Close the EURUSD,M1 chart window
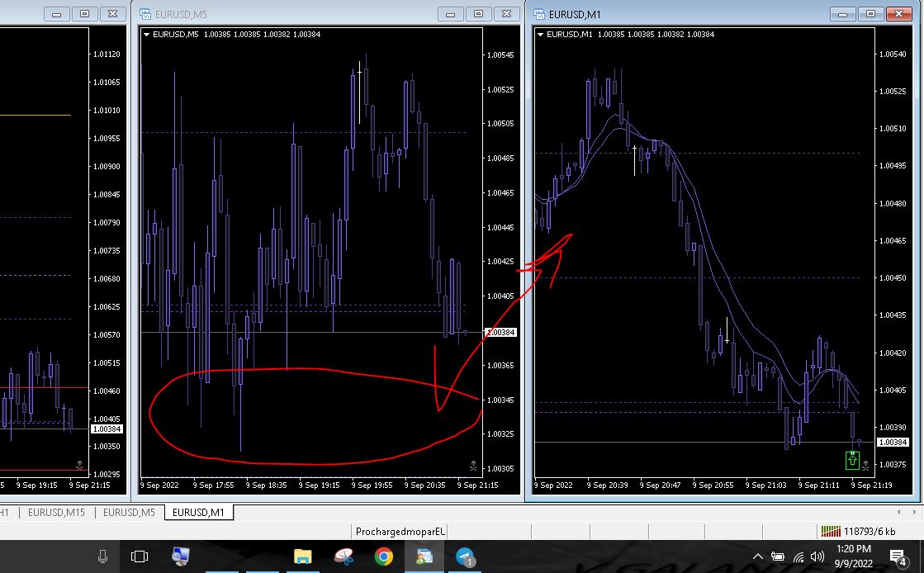924x573 pixels. tap(898, 14)
